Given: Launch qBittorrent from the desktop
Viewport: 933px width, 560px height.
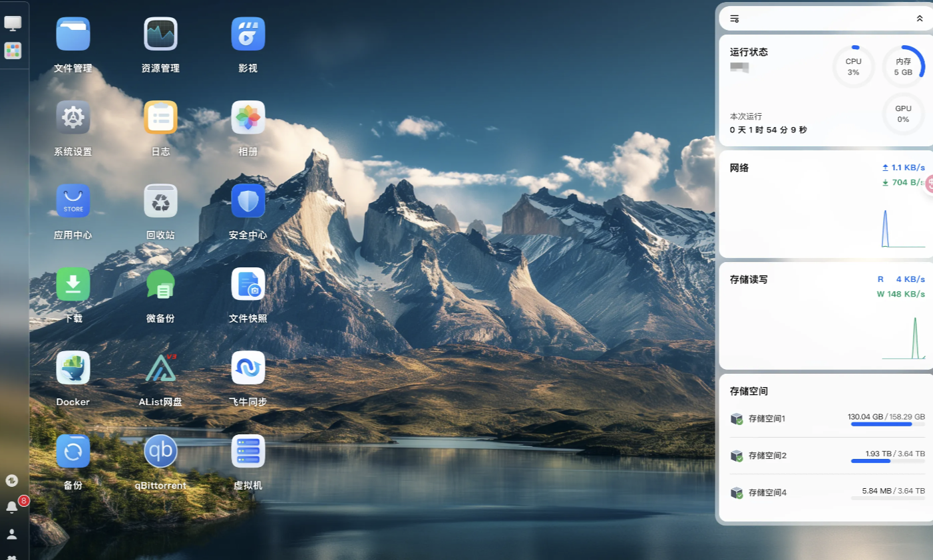Looking at the screenshot, I should [160, 452].
